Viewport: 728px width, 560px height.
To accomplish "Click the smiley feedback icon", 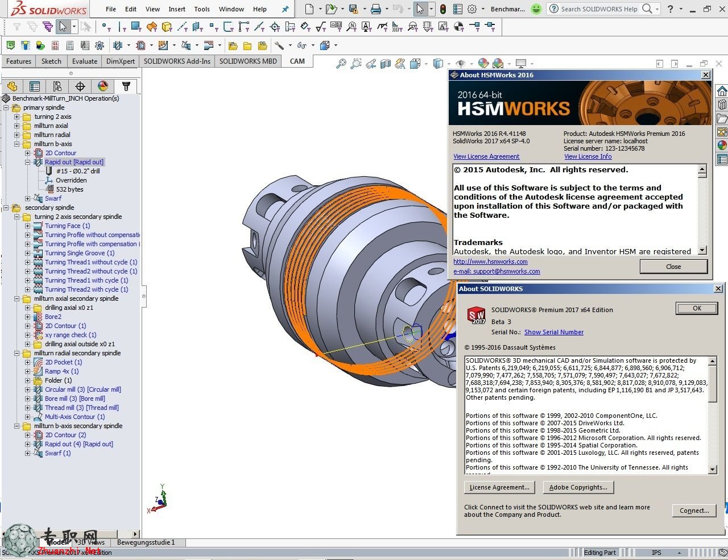I will click(x=536, y=9).
